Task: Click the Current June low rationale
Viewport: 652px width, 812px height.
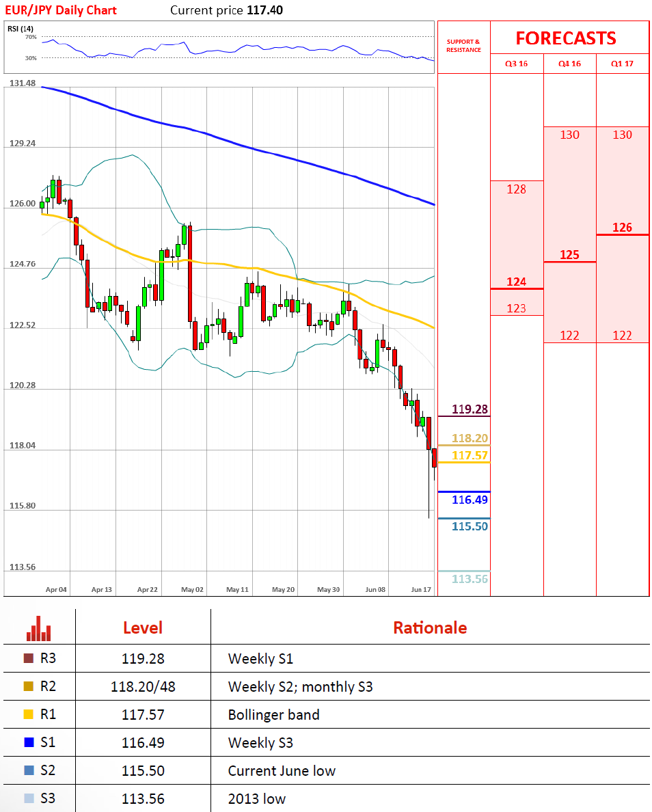Action: 282,770
